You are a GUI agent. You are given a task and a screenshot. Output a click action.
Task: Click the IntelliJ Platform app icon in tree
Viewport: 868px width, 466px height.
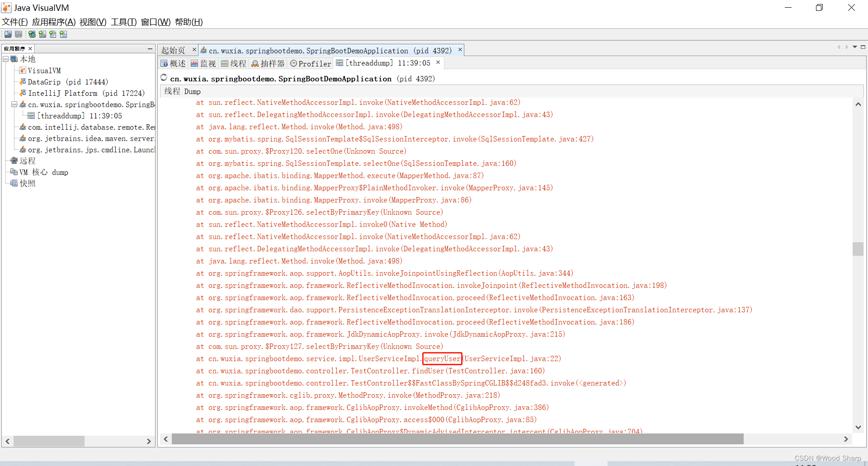pyautogui.click(x=23, y=93)
